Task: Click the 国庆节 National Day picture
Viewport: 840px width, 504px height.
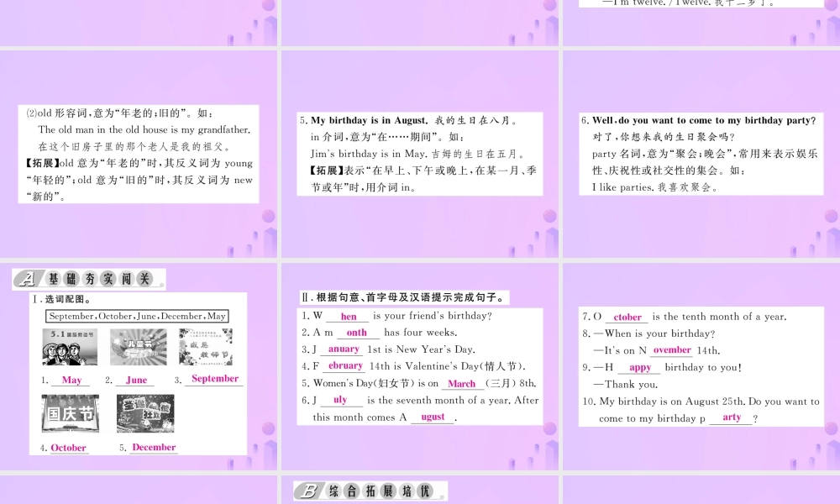Action: tap(71, 413)
